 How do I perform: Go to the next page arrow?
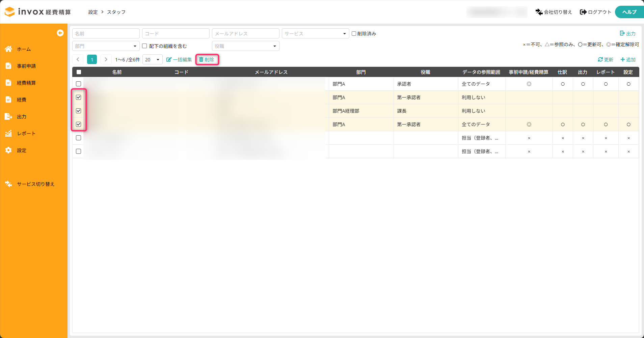point(106,60)
